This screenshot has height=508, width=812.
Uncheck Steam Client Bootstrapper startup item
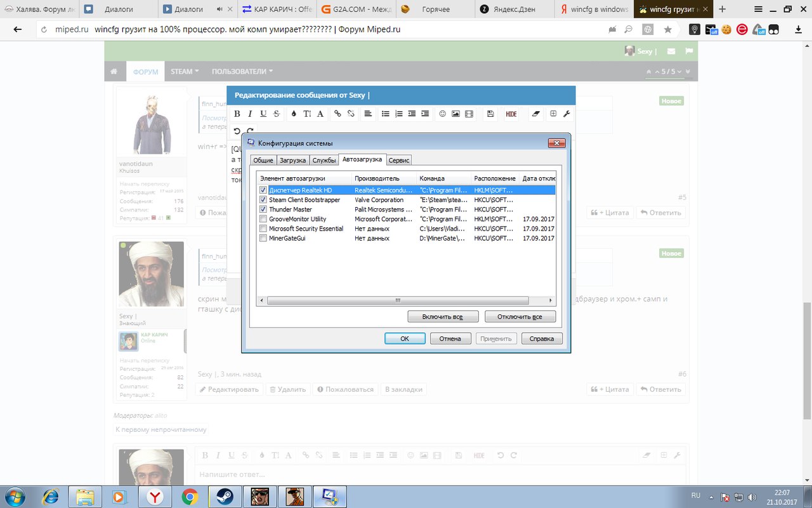pos(263,199)
